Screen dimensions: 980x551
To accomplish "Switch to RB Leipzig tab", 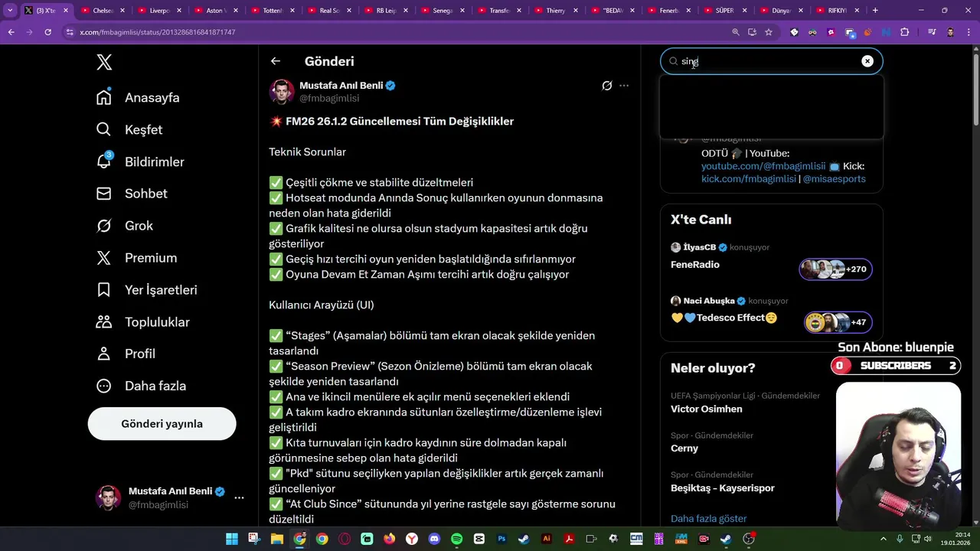I will 386,11.
